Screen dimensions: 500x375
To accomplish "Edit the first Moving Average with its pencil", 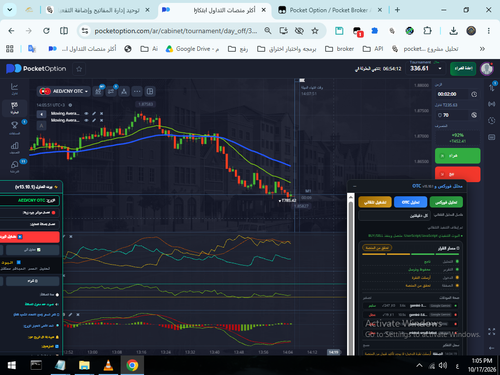I will (x=94, y=114).
